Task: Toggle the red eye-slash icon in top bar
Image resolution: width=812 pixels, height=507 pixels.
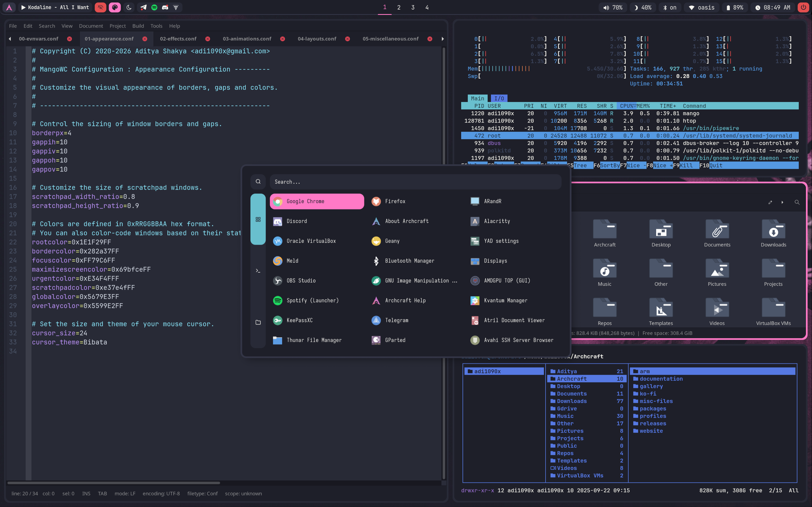Action: 100,7
